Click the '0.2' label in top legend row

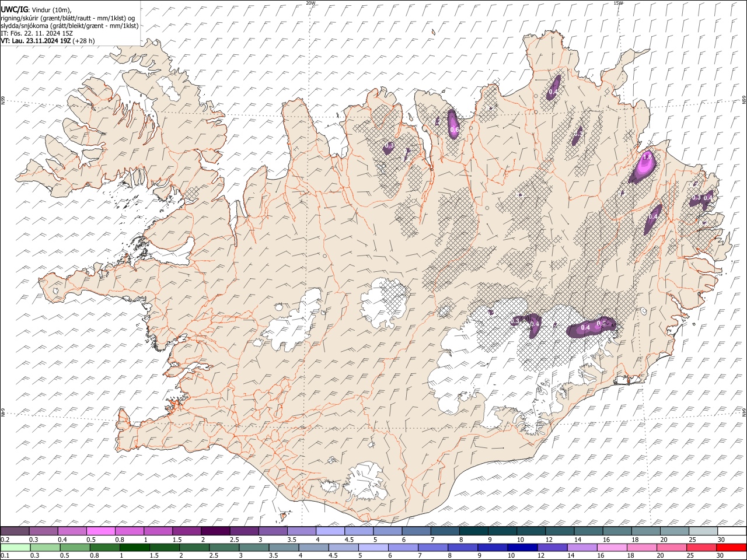coord(5,540)
